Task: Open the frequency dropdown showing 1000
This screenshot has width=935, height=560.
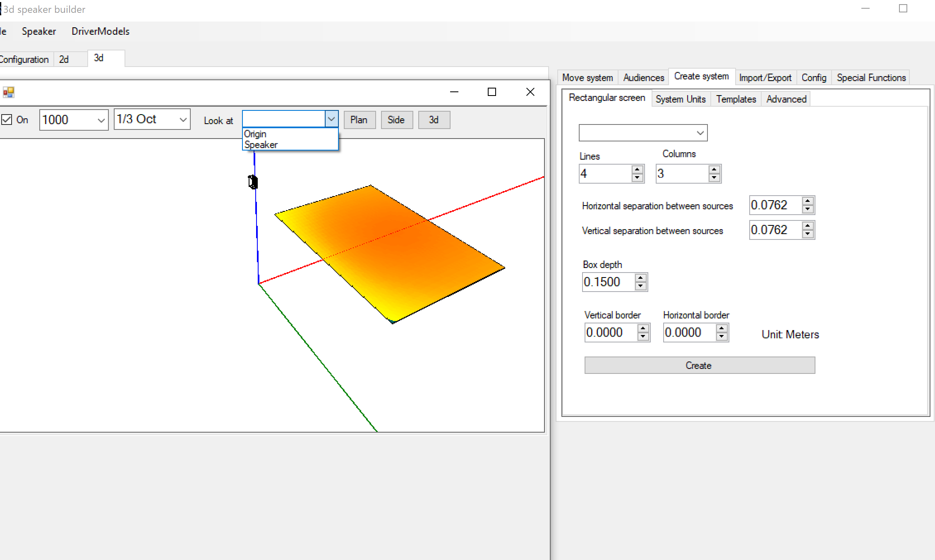Action: click(102, 120)
